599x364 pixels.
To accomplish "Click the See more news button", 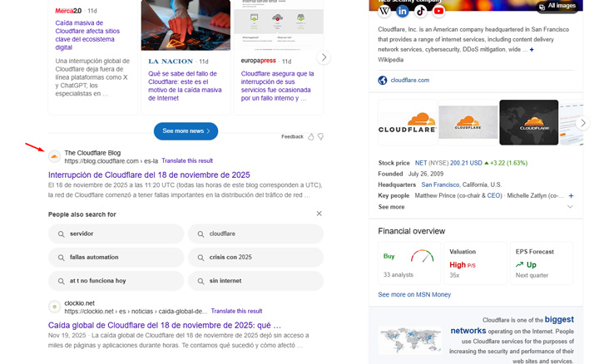I will tap(186, 131).
